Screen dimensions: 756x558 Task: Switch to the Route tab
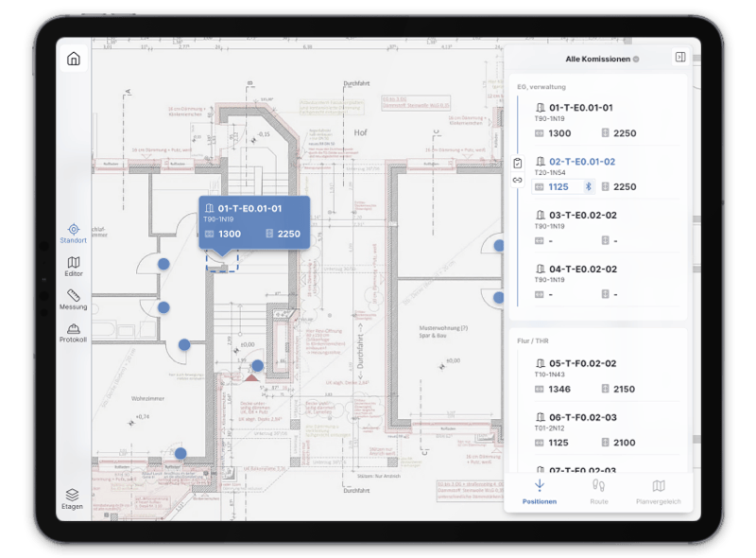[599, 492]
